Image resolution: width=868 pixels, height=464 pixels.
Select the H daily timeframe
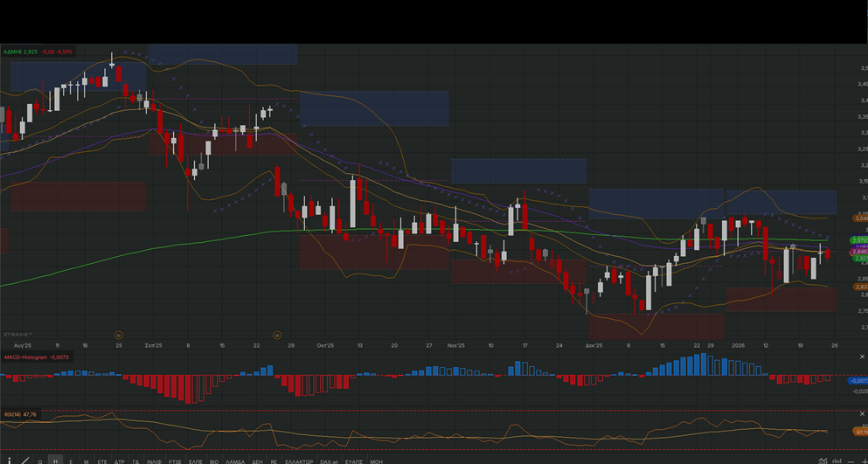tap(55, 461)
